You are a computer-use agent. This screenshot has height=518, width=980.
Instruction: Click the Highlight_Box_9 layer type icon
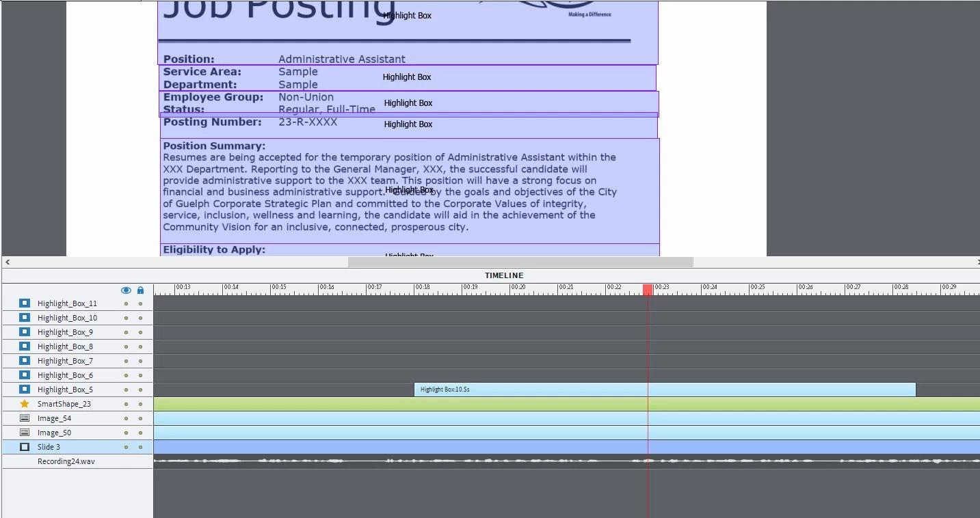click(25, 331)
